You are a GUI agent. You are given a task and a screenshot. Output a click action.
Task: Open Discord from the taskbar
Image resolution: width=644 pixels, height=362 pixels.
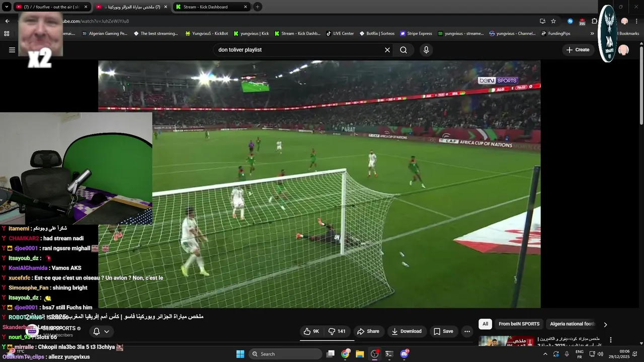point(404,354)
